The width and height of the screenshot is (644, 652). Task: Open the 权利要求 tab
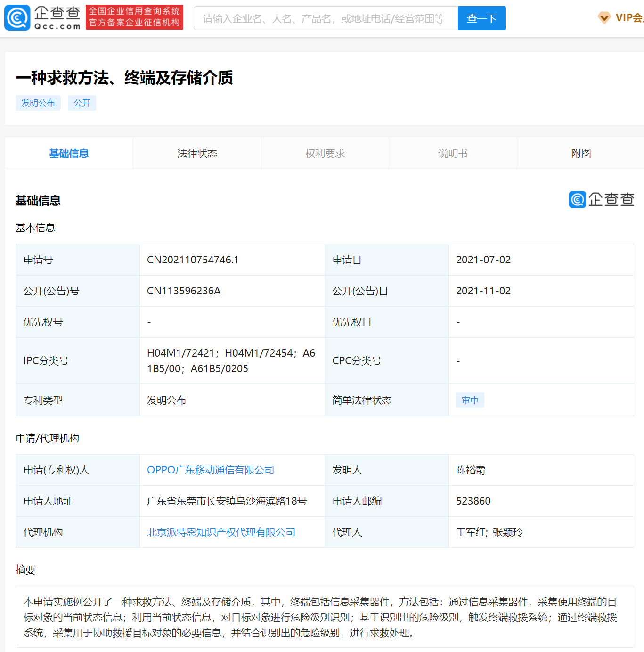325,154
